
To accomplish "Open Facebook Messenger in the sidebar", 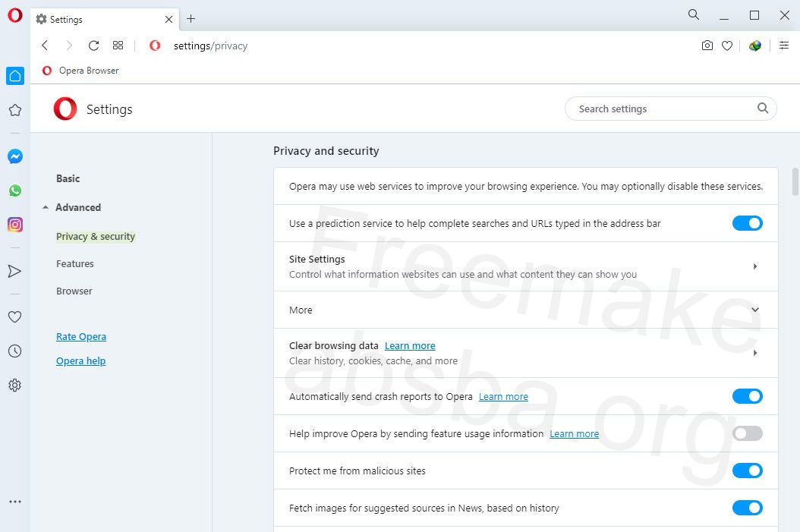I will pos(14,156).
